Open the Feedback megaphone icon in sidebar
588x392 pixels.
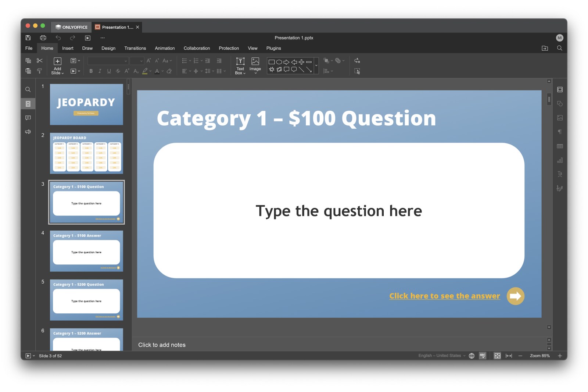(28, 132)
